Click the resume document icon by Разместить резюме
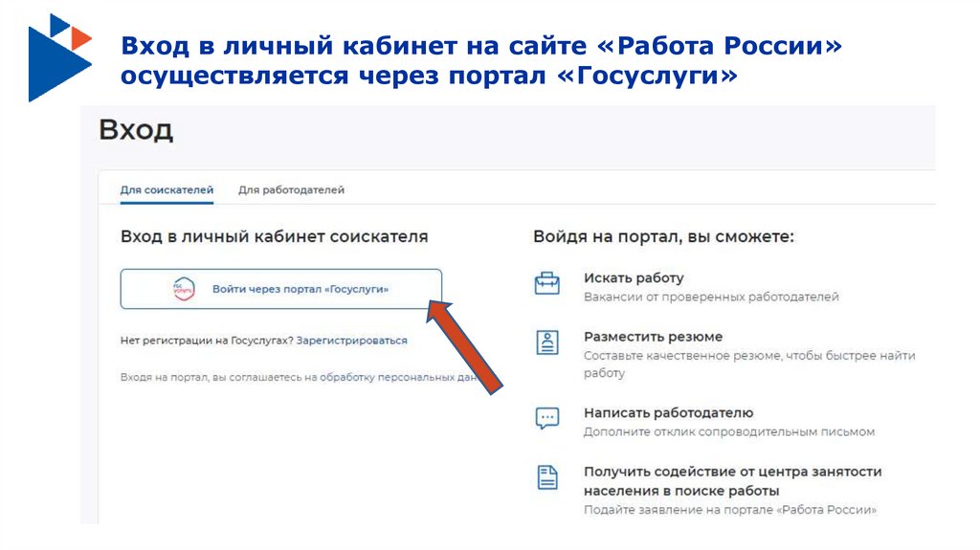980x550 pixels. pyautogui.click(x=547, y=342)
